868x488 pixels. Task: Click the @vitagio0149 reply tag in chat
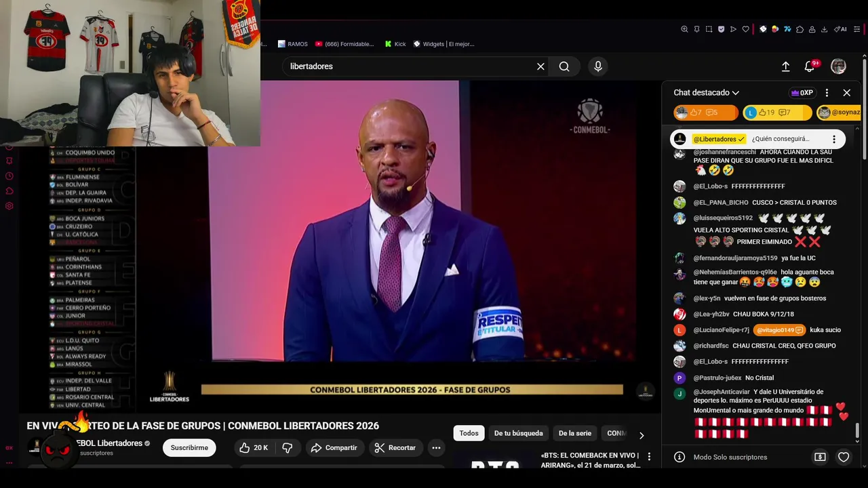click(x=779, y=330)
